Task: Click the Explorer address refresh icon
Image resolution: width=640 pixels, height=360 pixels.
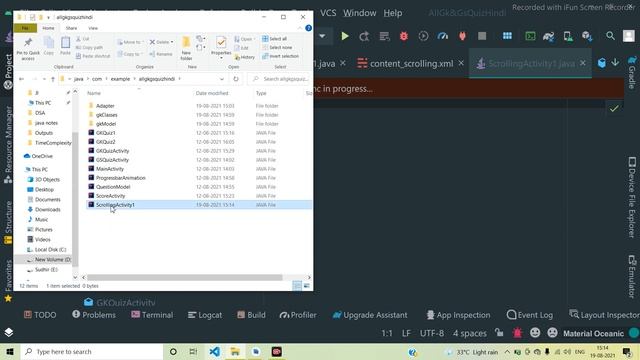Action: (236, 79)
